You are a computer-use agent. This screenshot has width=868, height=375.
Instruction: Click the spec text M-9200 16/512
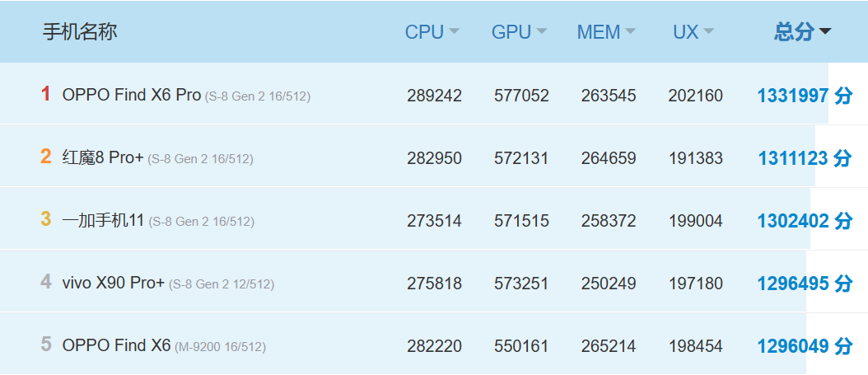tap(221, 347)
